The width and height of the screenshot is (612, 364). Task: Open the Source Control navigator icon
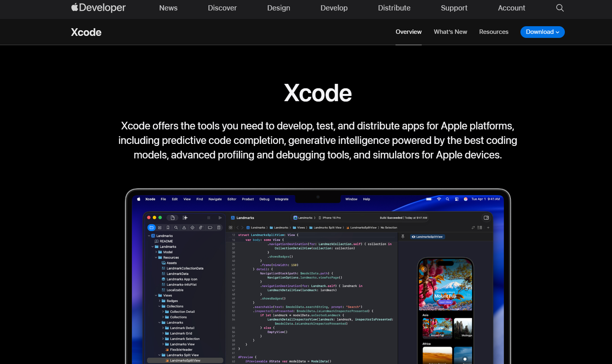coord(160,228)
